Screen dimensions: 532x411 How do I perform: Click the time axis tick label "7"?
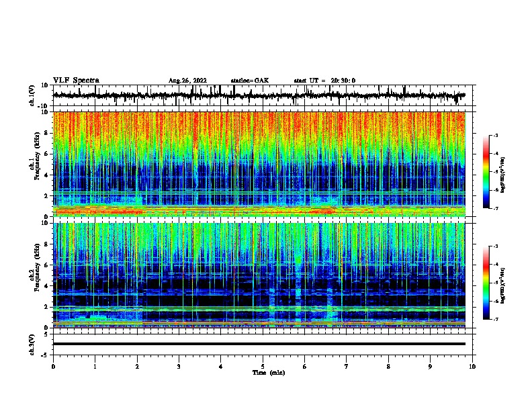pyautogui.click(x=347, y=367)
